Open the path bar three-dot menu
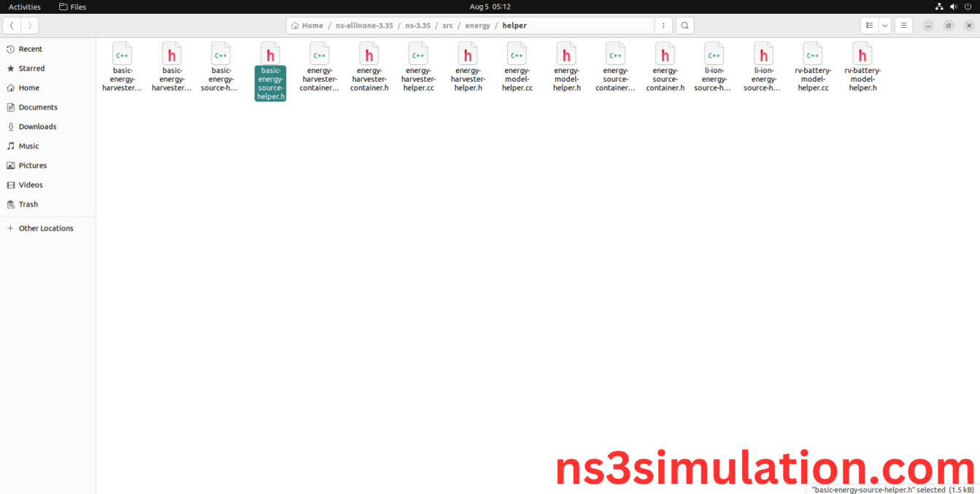 pyautogui.click(x=663, y=26)
